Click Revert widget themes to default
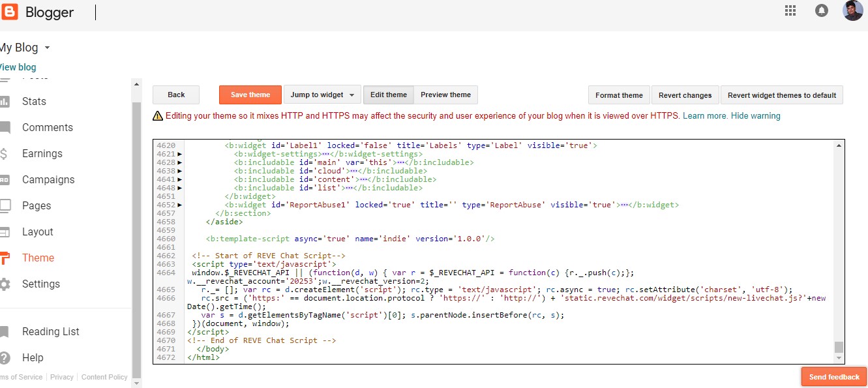Image resolution: width=868 pixels, height=388 pixels. (x=782, y=95)
